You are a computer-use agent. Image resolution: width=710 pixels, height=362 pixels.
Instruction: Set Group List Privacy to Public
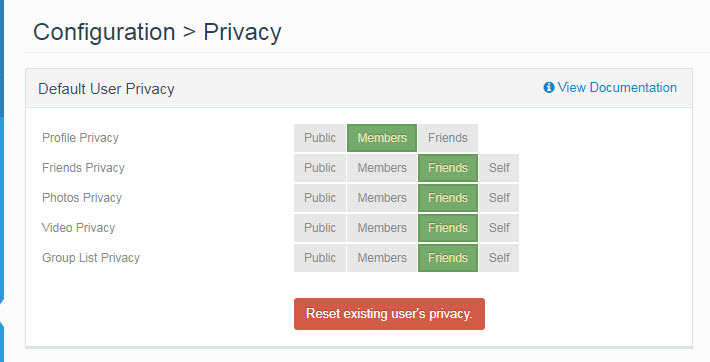point(320,258)
